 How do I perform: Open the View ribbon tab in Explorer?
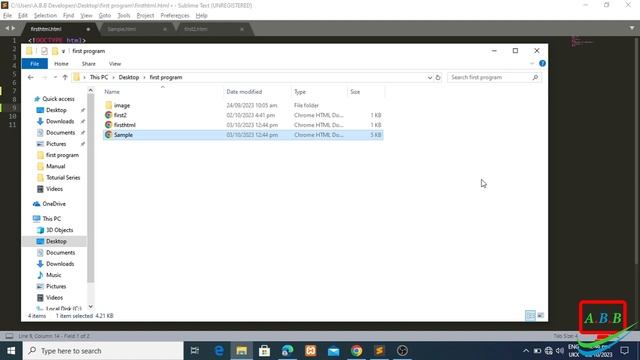(x=115, y=64)
